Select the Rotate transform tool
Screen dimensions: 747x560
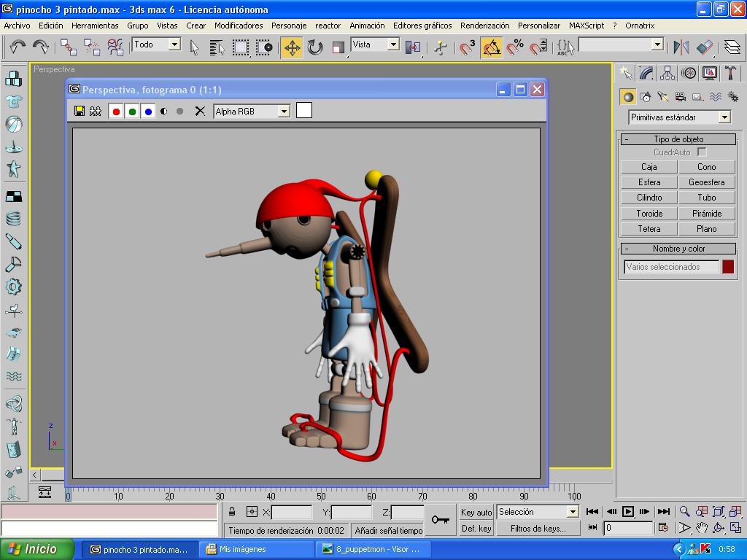pos(315,48)
